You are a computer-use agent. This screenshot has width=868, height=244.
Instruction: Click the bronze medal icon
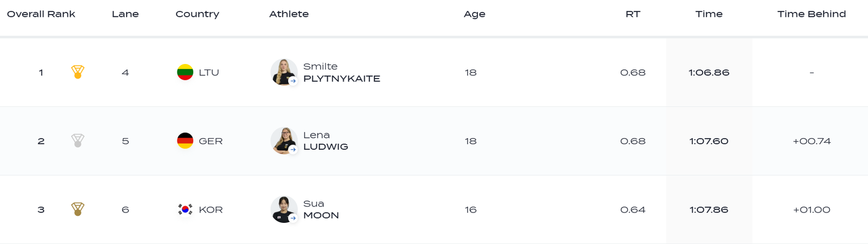78,209
